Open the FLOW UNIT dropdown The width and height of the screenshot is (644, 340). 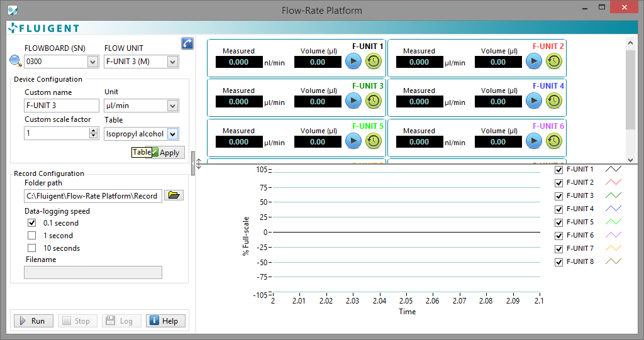(173, 62)
